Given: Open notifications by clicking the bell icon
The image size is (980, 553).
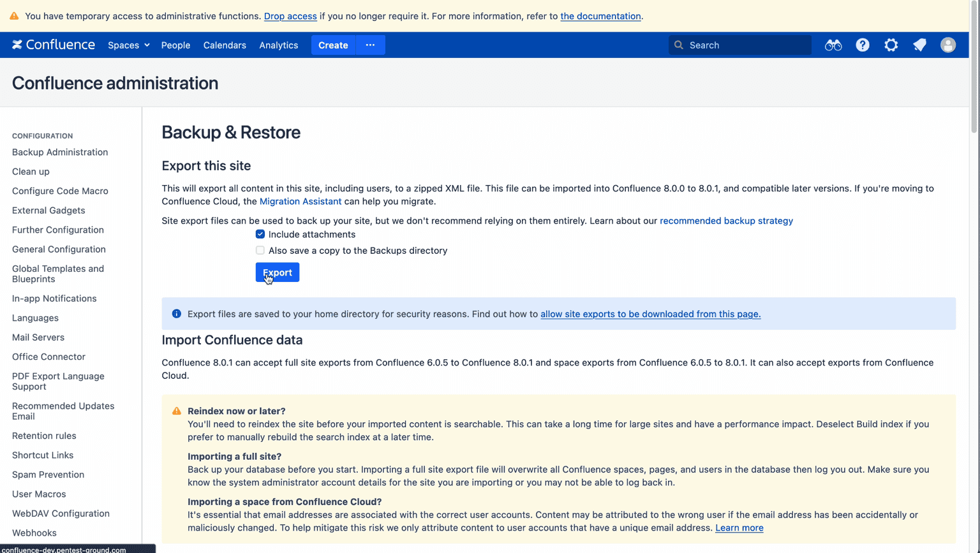Looking at the screenshot, I should tap(919, 45).
